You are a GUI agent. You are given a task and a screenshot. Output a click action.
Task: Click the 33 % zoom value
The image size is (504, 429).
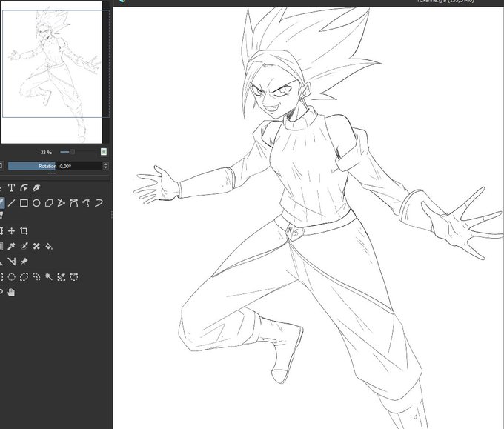coord(46,152)
